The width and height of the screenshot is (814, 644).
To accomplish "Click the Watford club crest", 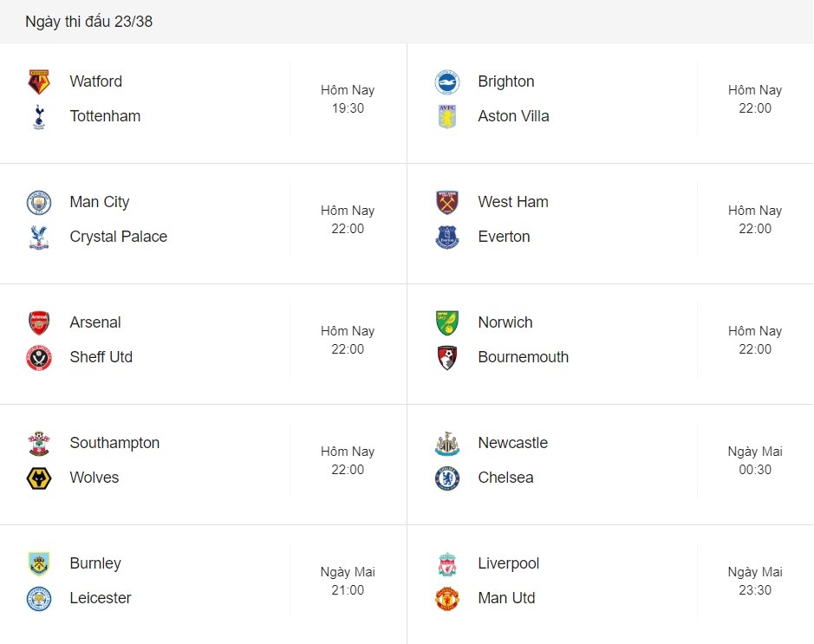I will click(39, 81).
